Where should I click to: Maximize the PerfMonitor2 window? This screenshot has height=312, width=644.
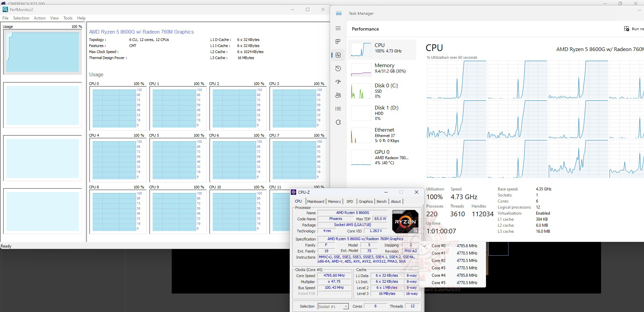point(308,9)
